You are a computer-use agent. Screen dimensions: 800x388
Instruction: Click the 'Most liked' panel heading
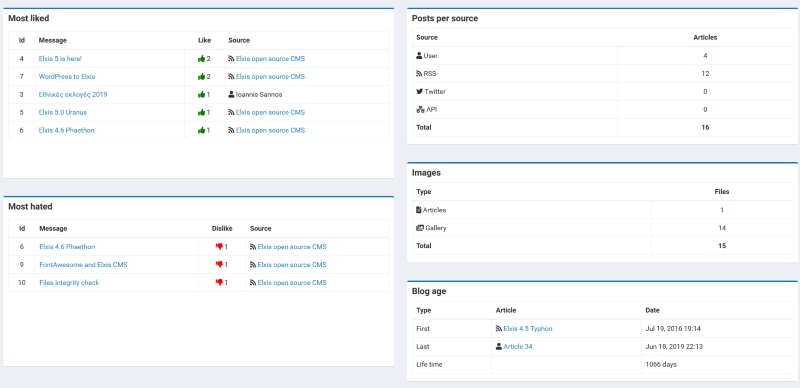pyautogui.click(x=29, y=18)
